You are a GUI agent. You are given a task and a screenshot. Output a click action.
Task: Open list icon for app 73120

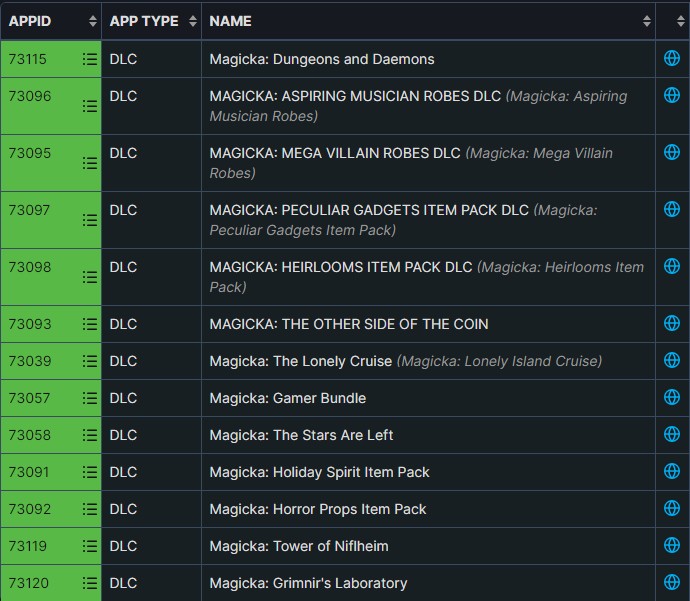tap(90, 583)
